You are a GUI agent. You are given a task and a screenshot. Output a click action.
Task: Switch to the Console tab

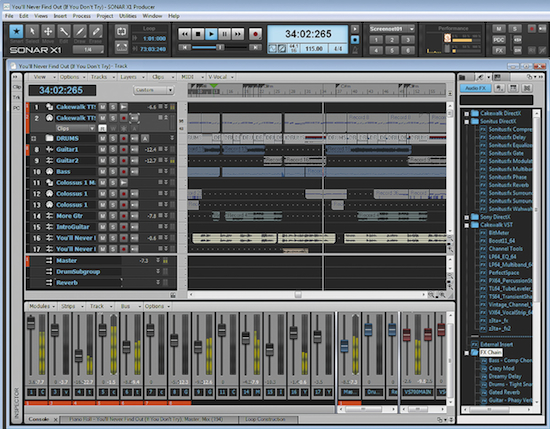coord(39,419)
